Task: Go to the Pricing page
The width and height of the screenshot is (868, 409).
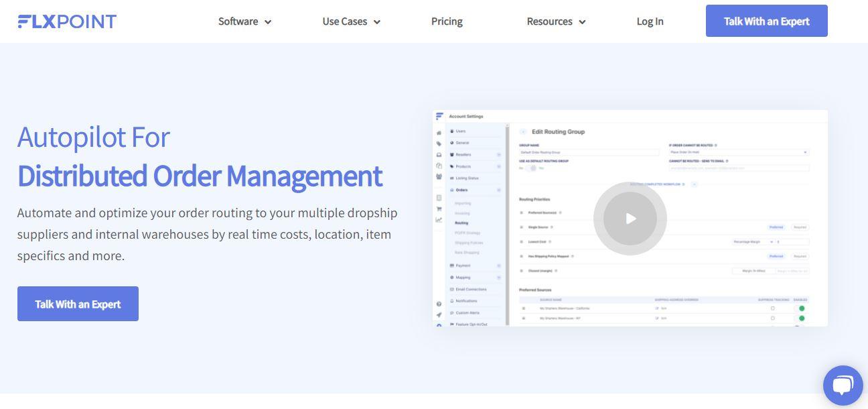Action: click(447, 21)
